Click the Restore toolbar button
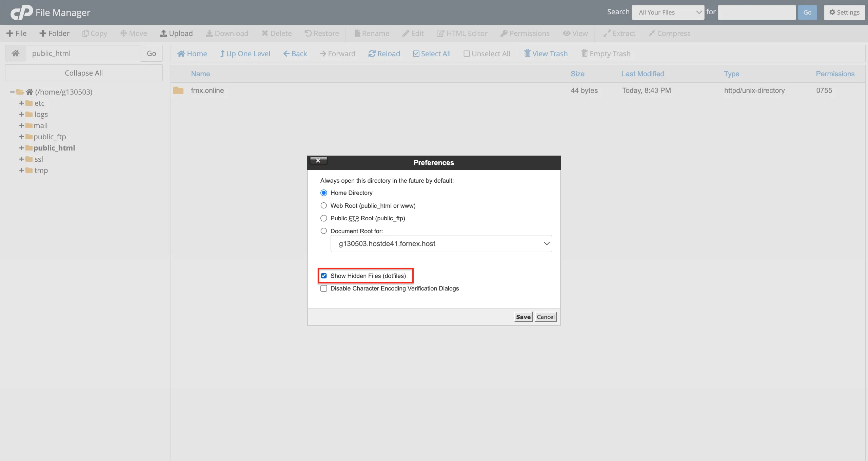Viewport: 868px width, 461px height. [322, 33]
